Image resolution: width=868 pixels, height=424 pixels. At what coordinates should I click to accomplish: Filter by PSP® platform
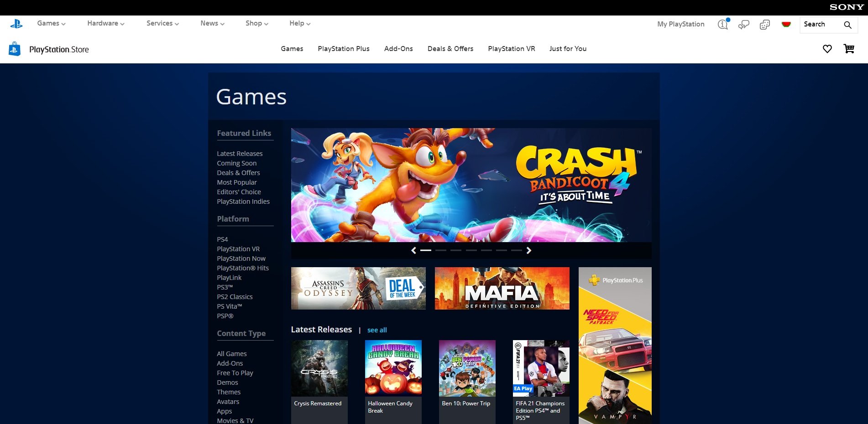point(225,316)
